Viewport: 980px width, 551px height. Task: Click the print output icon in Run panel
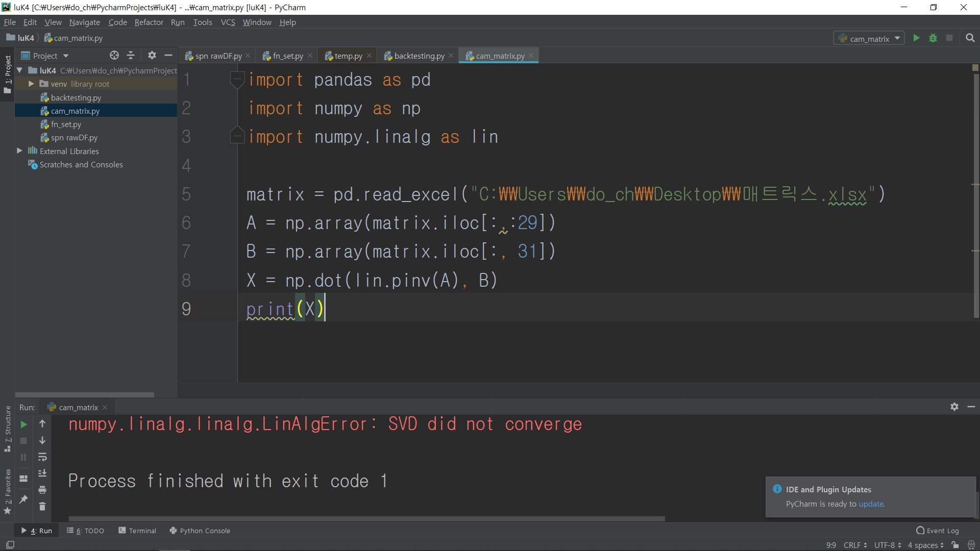point(42,490)
